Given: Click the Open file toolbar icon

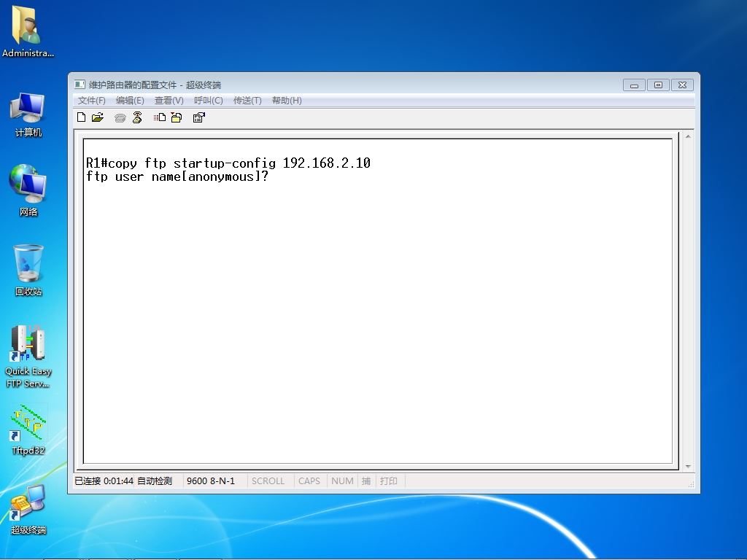Looking at the screenshot, I should [98, 117].
